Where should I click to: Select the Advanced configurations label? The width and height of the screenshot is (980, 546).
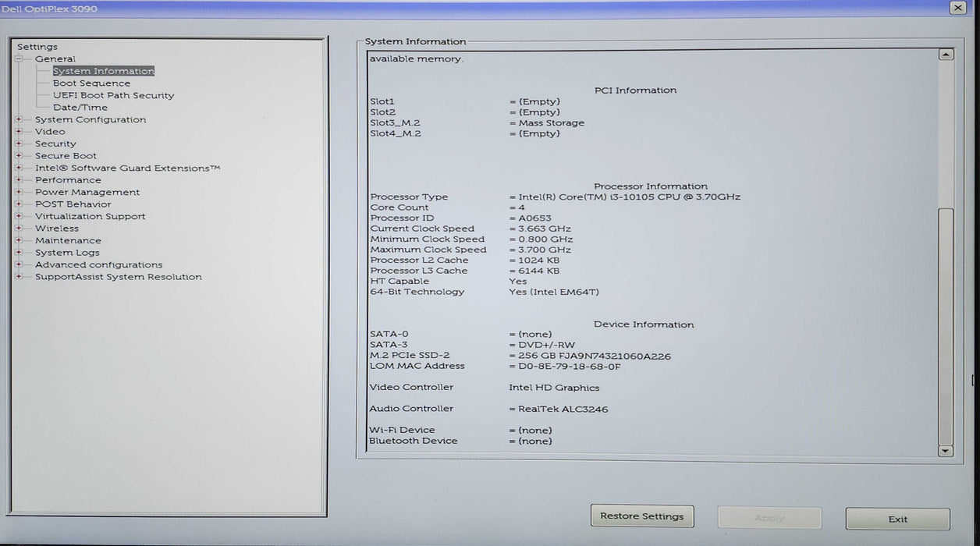[x=99, y=264]
